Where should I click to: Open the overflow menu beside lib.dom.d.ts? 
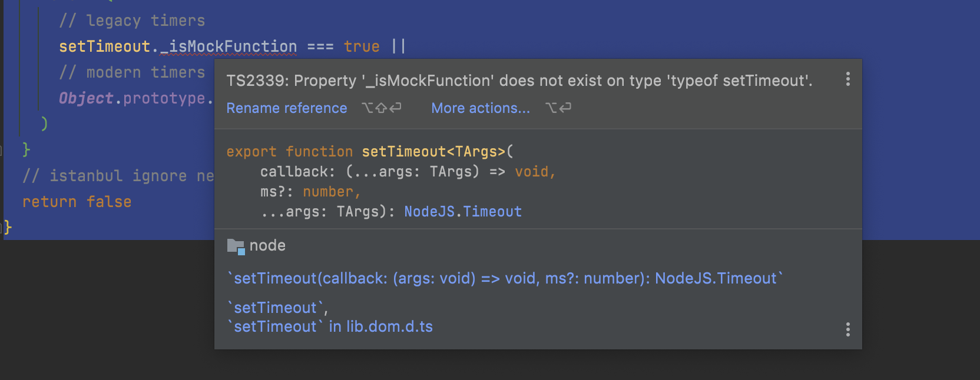[847, 329]
